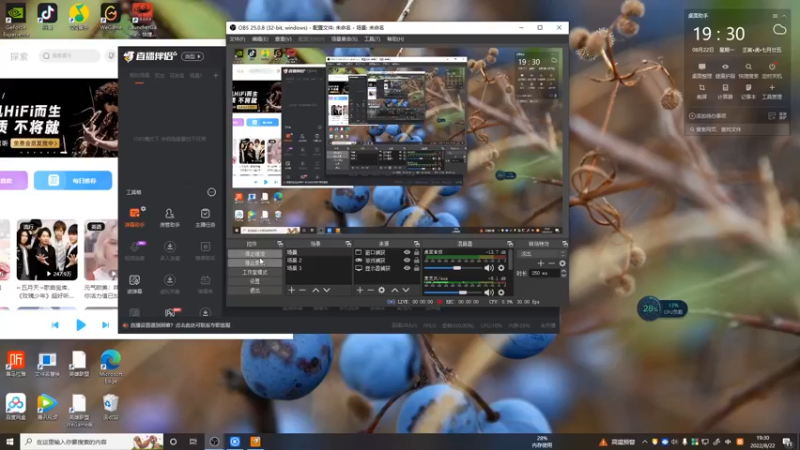Open the 麦克风/Aux audio settings gear in the mixer
Viewport: 800px width, 450px height.
501,292
